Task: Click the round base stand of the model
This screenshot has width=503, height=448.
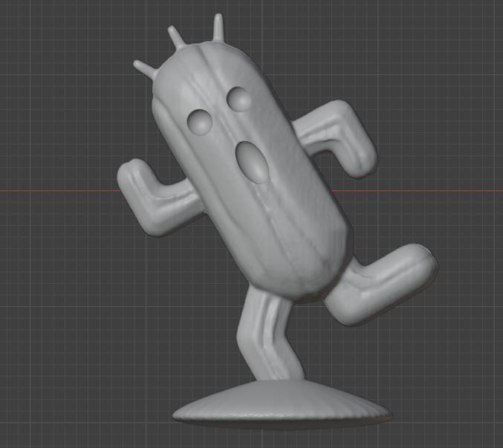Action: pyautogui.click(x=282, y=404)
